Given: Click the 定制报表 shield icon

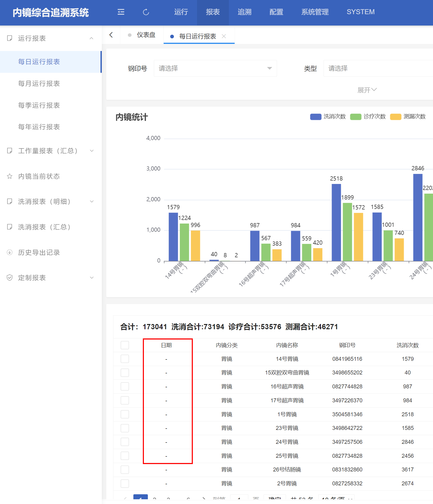Looking at the screenshot, I should pyautogui.click(x=10, y=278).
